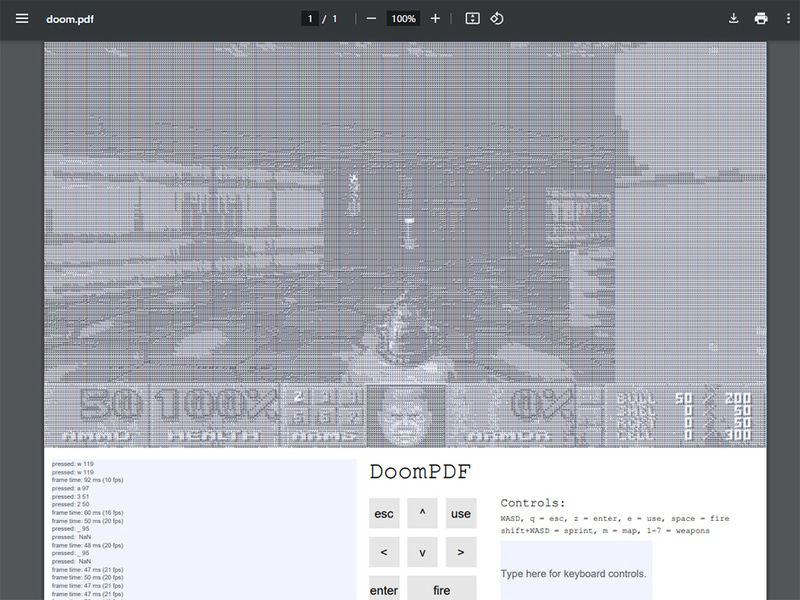This screenshot has height=600, width=800.
Task: Click log line 'frame time: 92 ms (10 fps)'
Action: coord(87,480)
